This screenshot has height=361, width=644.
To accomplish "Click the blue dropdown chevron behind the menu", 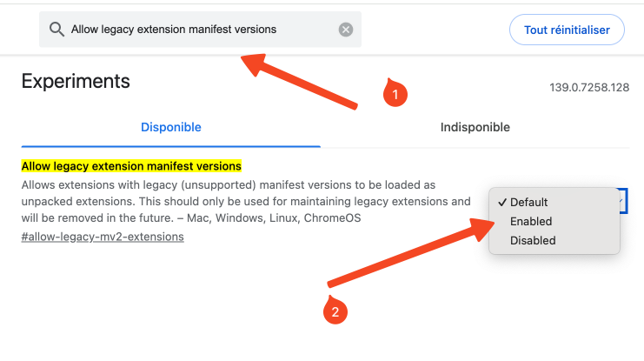I will pyautogui.click(x=621, y=201).
